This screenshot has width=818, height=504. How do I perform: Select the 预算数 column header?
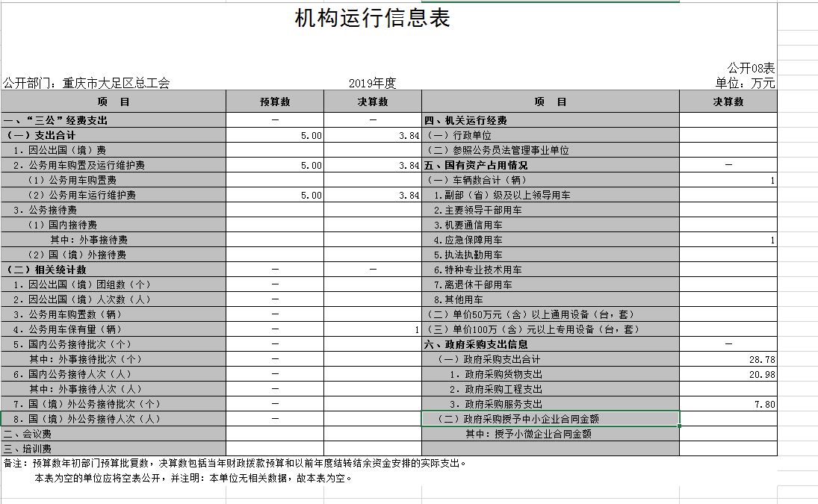click(x=275, y=102)
